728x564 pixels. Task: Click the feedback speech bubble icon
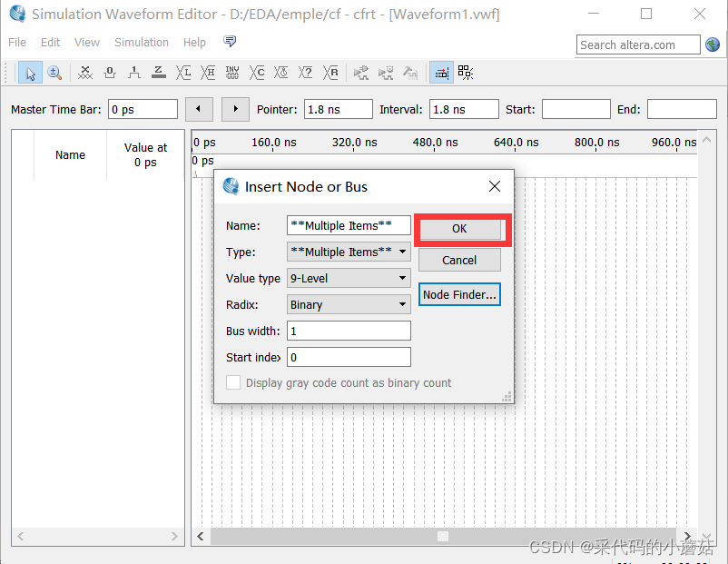(230, 42)
